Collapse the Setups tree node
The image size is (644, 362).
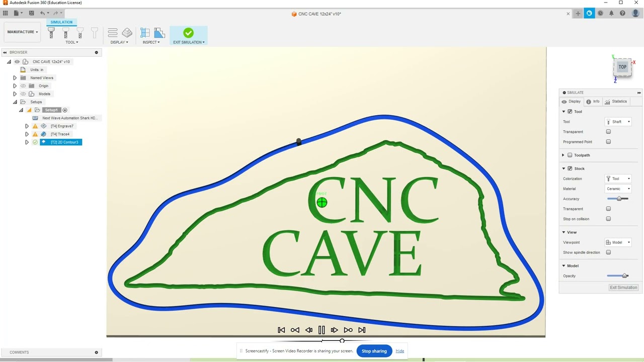15,102
